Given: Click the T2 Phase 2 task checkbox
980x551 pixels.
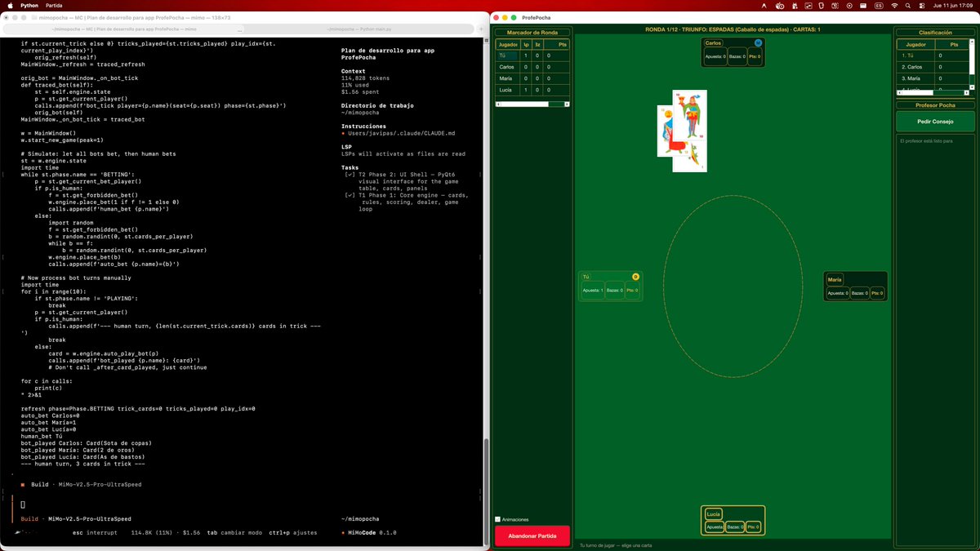Looking at the screenshot, I should coord(350,174).
